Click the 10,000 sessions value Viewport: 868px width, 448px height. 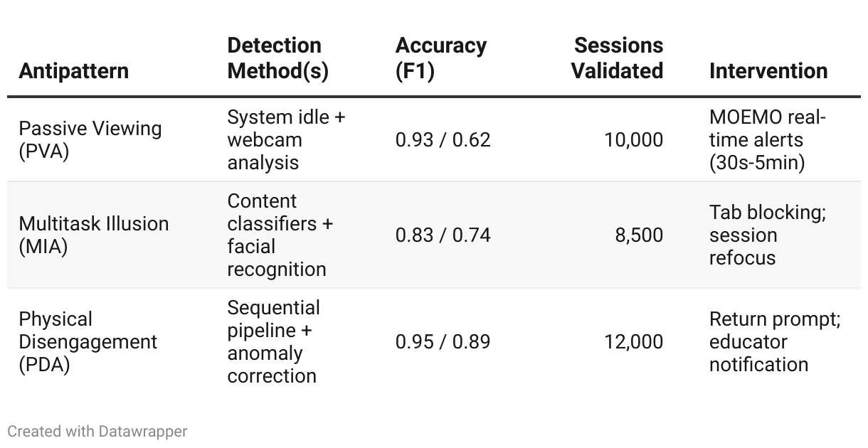click(633, 139)
